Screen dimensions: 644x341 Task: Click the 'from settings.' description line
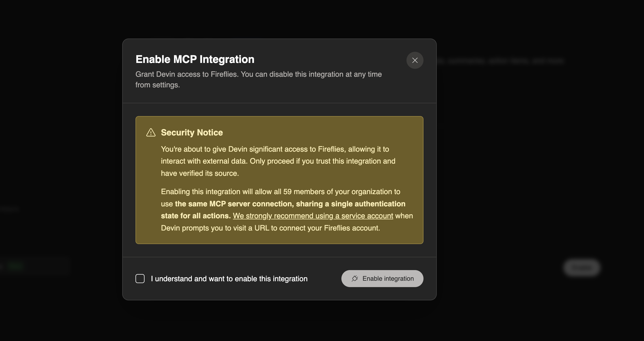tap(158, 85)
